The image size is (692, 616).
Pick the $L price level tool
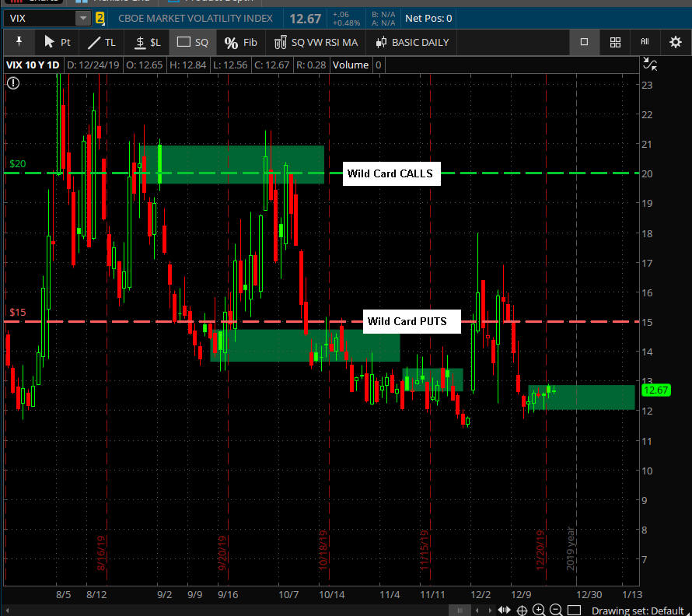click(147, 42)
